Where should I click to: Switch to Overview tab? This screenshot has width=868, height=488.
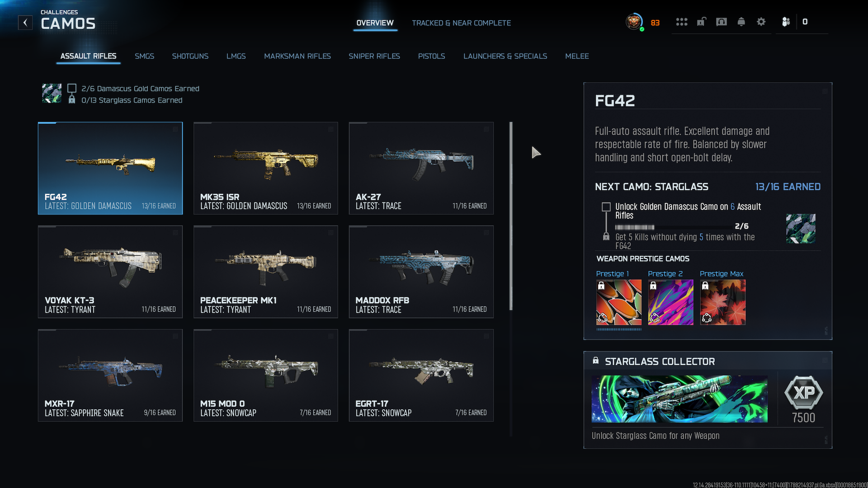coord(375,23)
